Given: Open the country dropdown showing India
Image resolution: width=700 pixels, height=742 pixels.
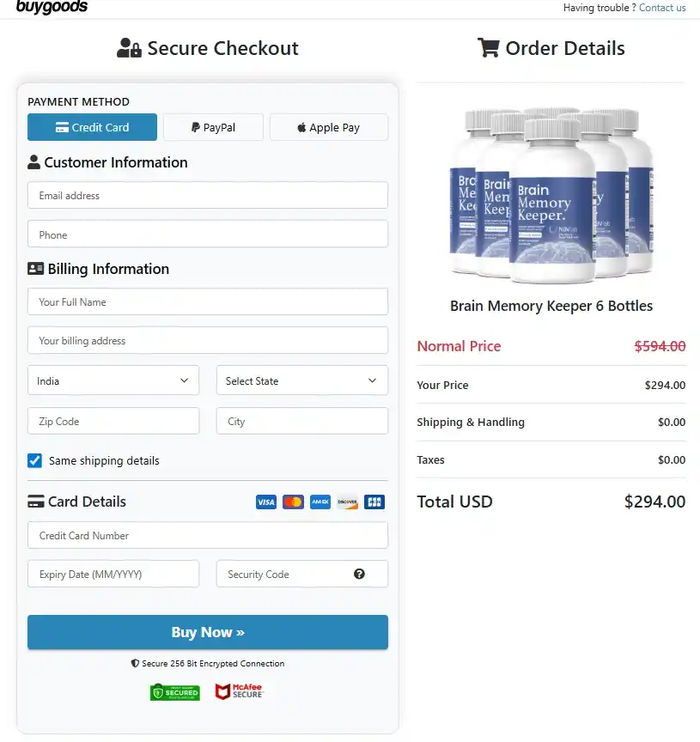Looking at the screenshot, I should click(113, 380).
